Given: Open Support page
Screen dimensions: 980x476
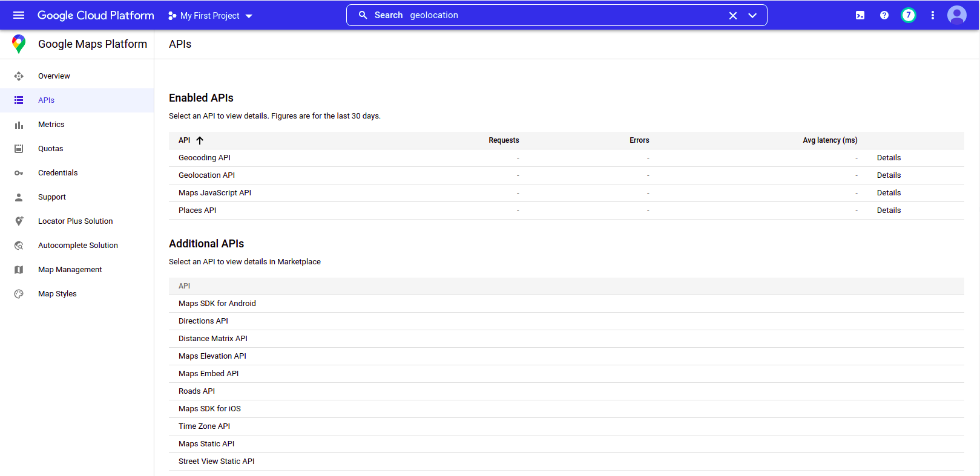Looking at the screenshot, I should [77, 197].
